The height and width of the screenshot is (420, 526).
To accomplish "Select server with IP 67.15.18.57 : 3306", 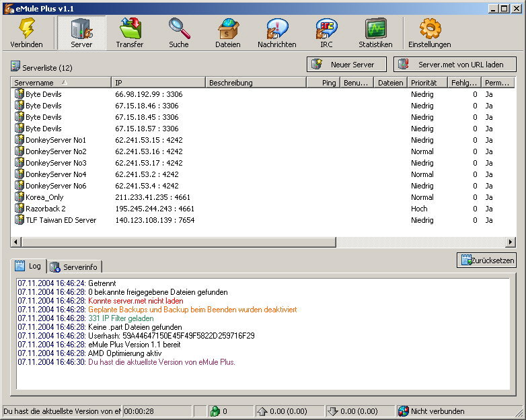I will pos(263,129).
